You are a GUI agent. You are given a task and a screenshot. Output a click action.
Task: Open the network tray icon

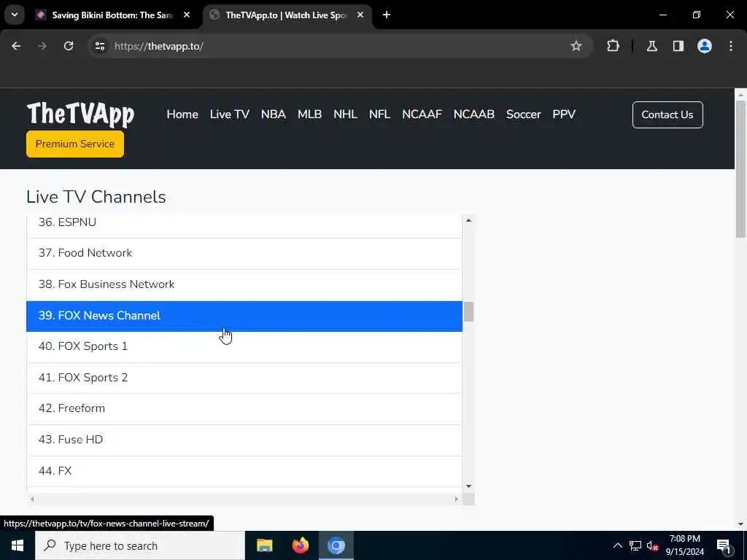coord(635,545)
